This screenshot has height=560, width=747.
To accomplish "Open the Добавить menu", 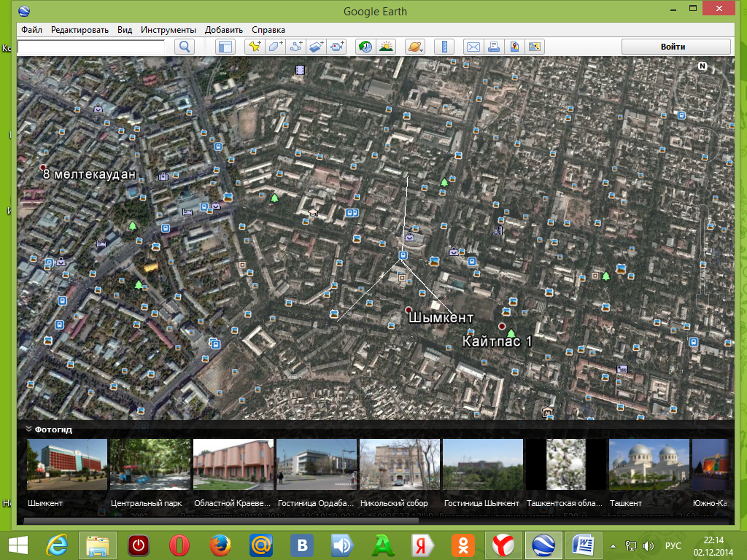I will point(224,29).
